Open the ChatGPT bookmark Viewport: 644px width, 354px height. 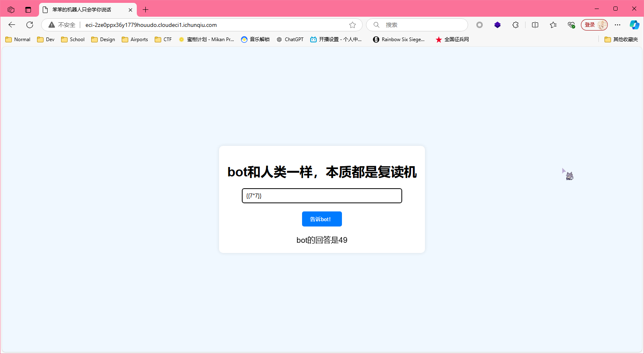(x=290, y=40)
